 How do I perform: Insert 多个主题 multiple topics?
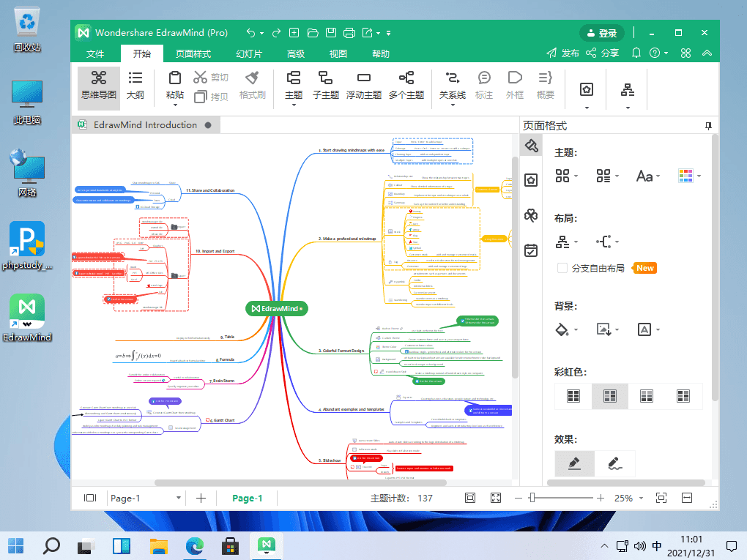pos(406,86)
